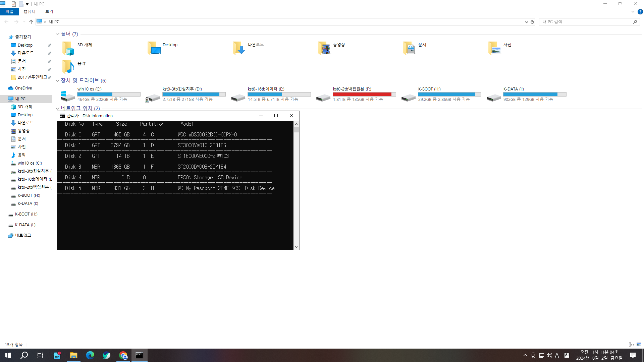Viewport: 644px width, 362px height.
Task: Select 네트워크 in navigation pane
Action: (x=23, y=236)
